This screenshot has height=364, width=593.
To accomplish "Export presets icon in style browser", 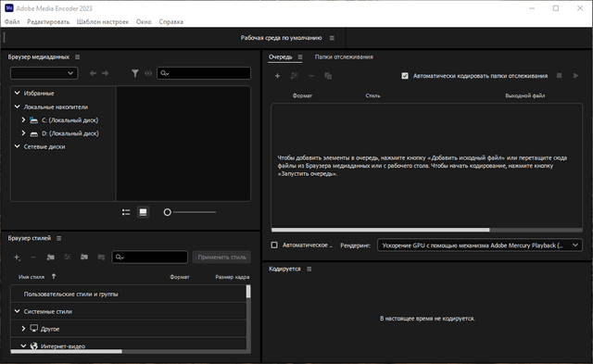I will pyautogui.click(x=101, y=257).
